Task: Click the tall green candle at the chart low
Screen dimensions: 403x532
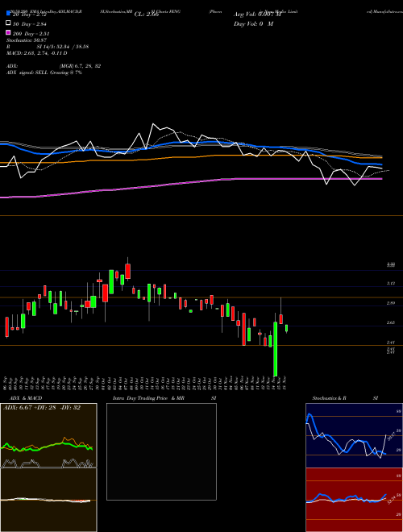Action: 275,349
